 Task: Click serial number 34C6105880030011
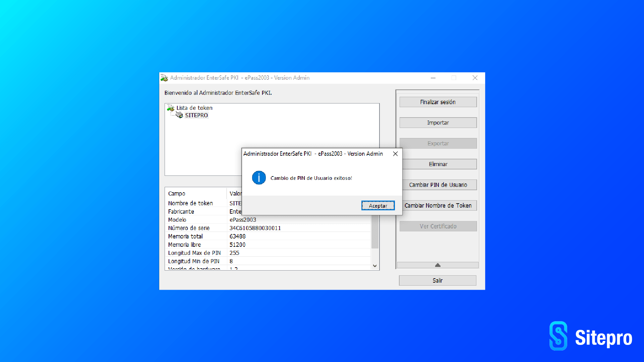(x=255, y=228)
